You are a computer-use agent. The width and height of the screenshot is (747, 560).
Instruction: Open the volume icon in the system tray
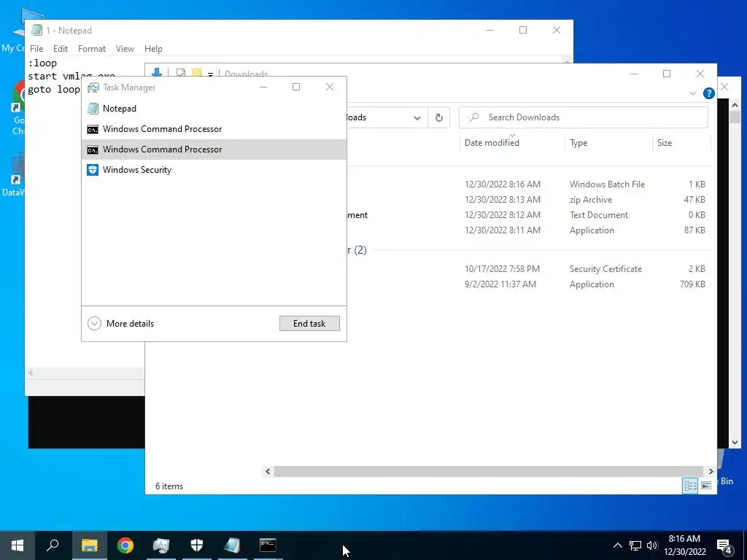(x=652, y=545)
